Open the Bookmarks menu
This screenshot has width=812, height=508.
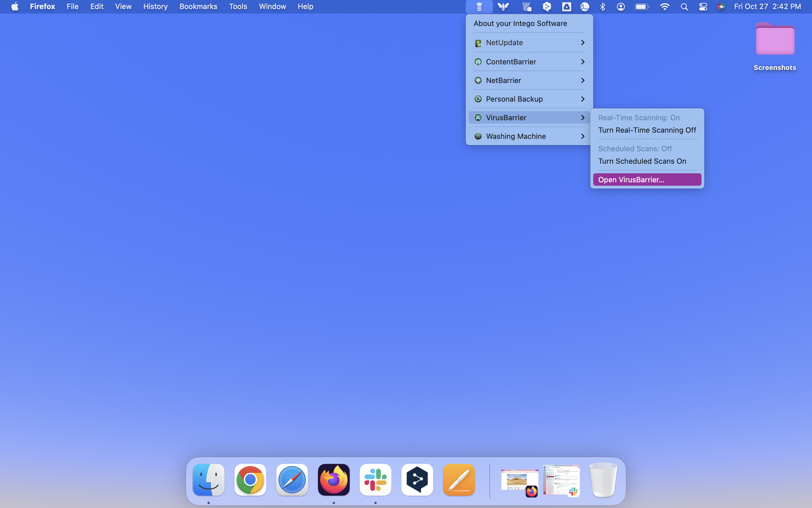[198, 6]
